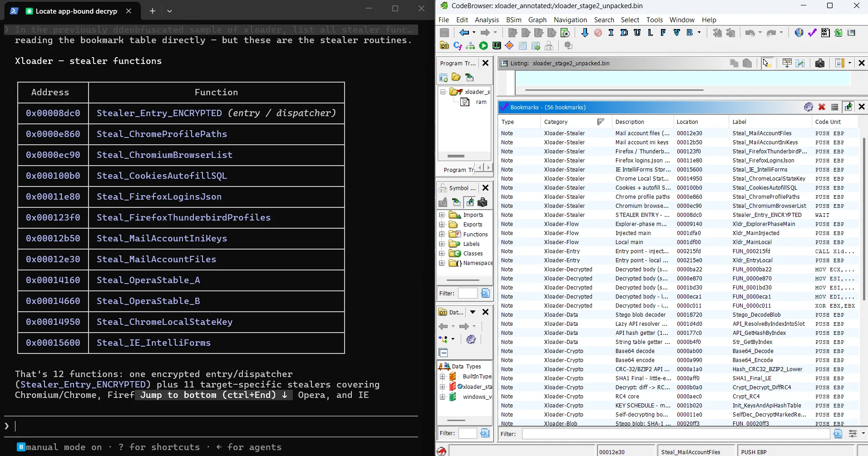Image resolution: width=868 pixels, height=456 pixels.
Task: Click the 'F' toolbar icon
Action: pyautogui.click(x=663, y=33)
